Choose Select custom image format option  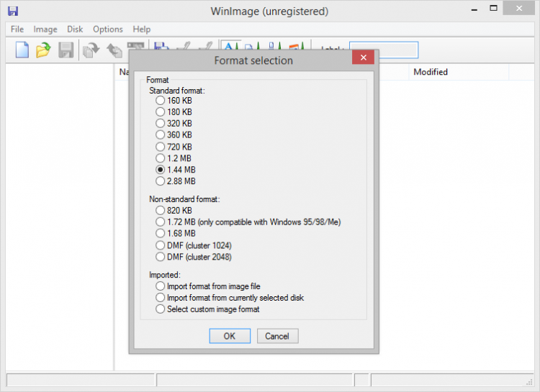207,309
